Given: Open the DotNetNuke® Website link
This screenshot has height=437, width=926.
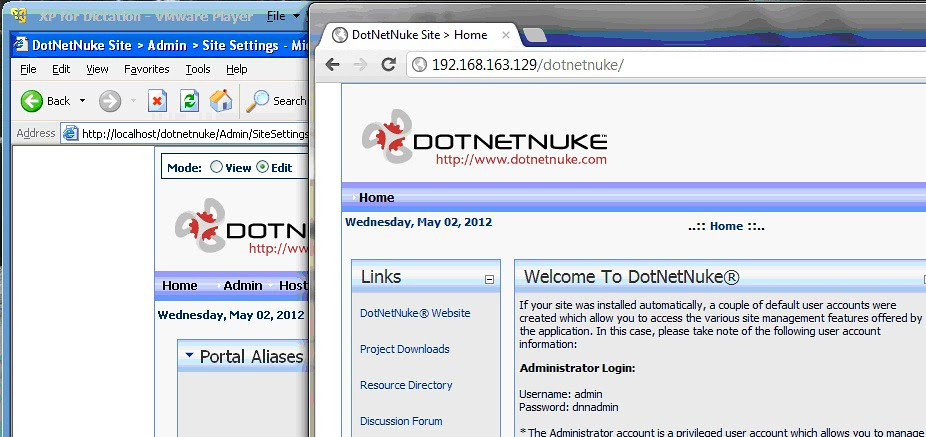Looking at the screenshot, I should (415, 313).
